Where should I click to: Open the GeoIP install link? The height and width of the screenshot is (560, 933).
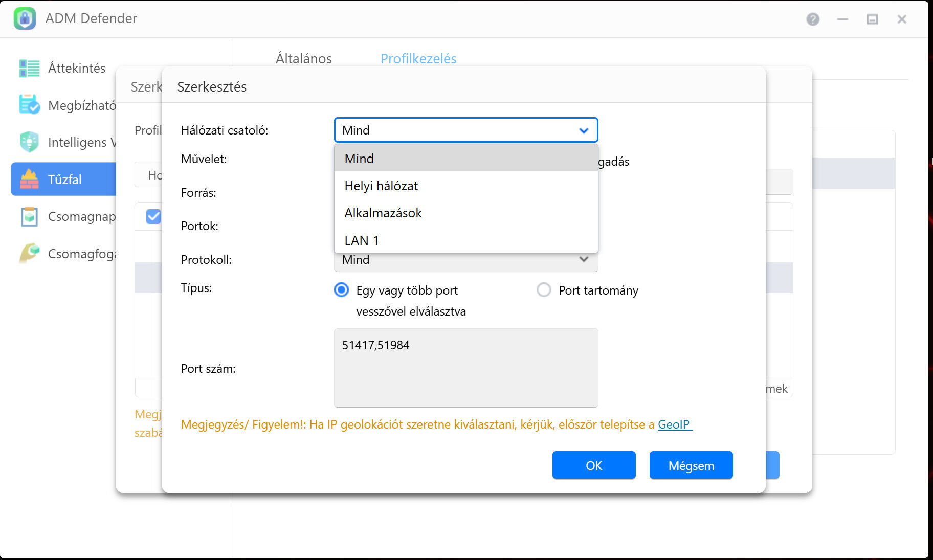tap(674, 424)
